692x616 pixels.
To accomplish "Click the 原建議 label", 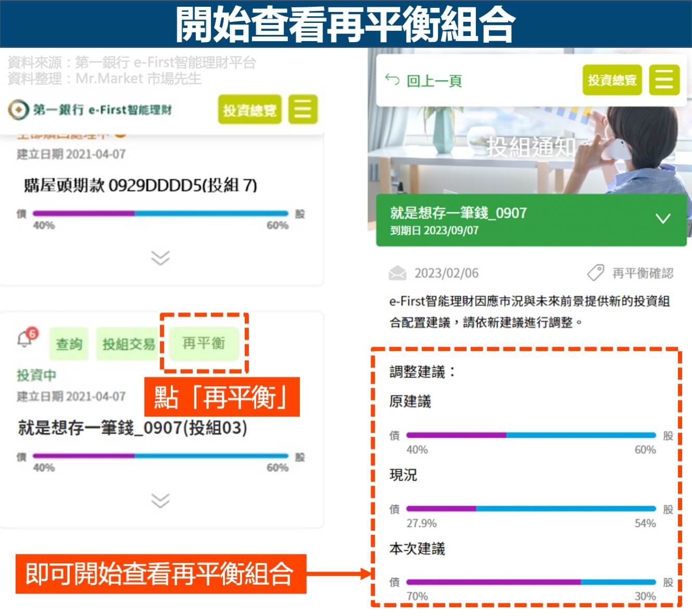I will [410, 401].
